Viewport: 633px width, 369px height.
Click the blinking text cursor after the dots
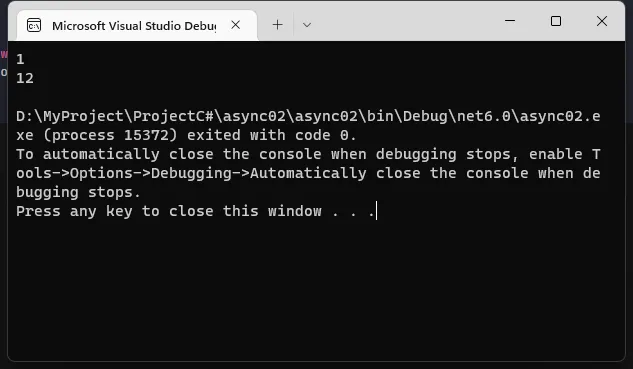(x=376, y=211)
